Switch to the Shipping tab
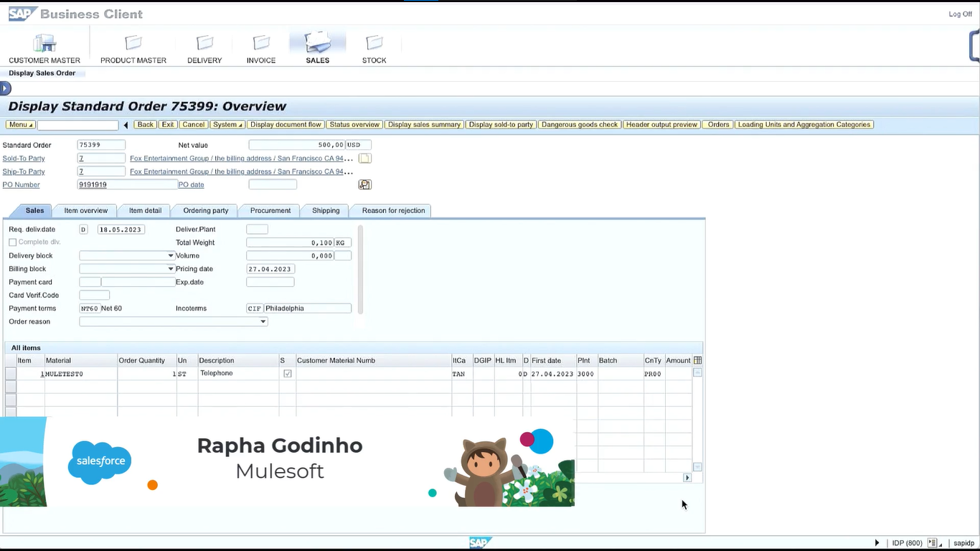The image size is (980, 551). tap(326, 210)
